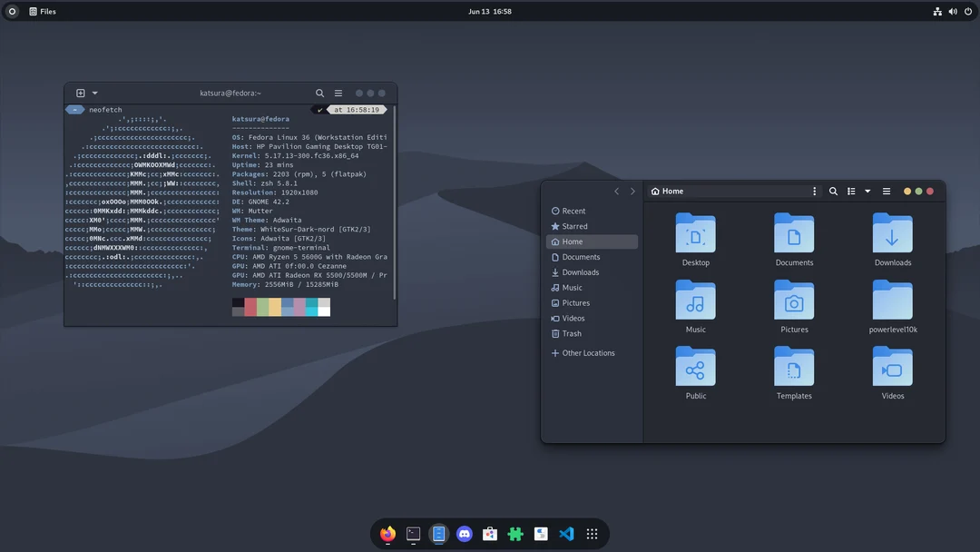This screenshot has width=980, height=552.
Task: Launch Visual Studio Code from the dock
Action: [x=565, y=534]
